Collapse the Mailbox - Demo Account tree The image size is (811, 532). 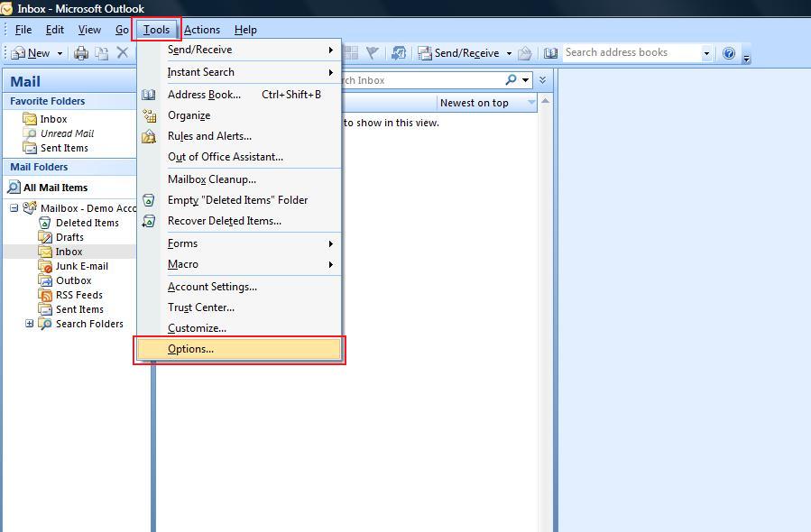tap(12, 208)
